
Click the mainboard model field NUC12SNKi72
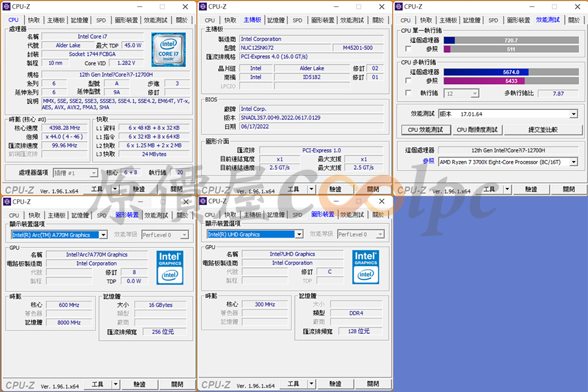pos(285,48)
